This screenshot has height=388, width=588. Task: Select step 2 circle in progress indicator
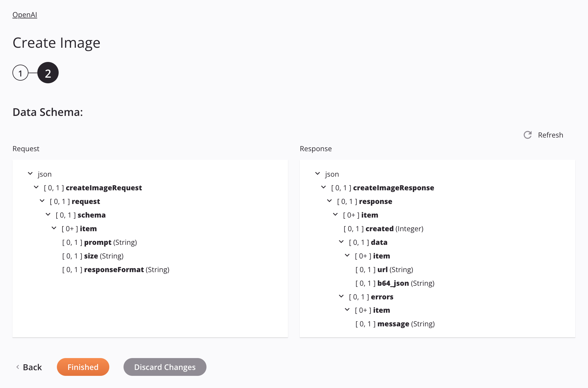coord(48,72)
